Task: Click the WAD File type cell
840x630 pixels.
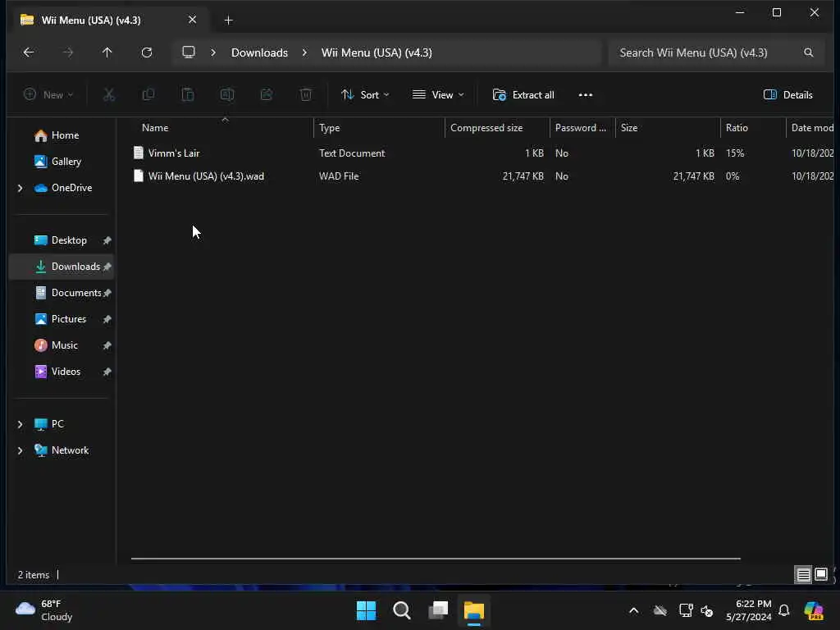Action: tap(339, 176)
